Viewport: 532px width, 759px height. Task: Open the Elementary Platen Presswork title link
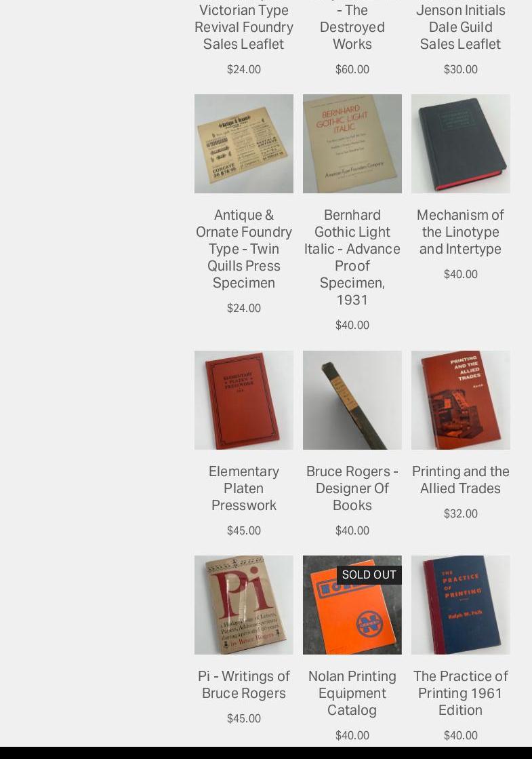[x=244, y=488]
